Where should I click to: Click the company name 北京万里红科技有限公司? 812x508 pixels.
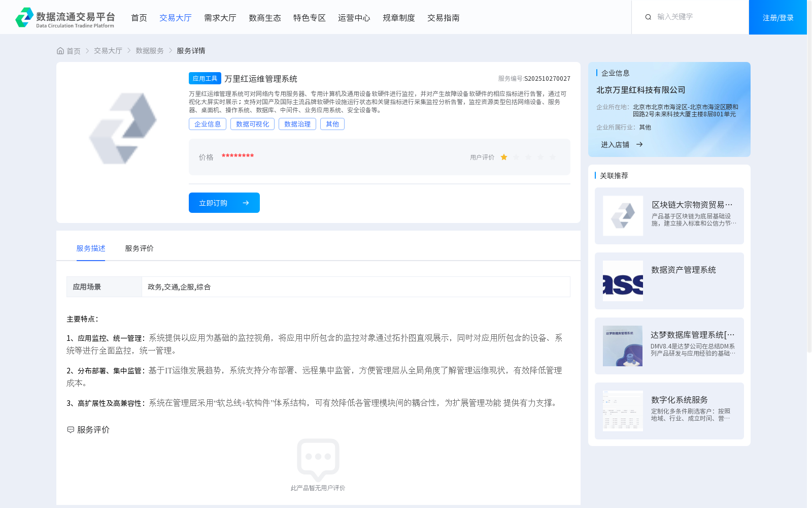[x=641, y=90]
